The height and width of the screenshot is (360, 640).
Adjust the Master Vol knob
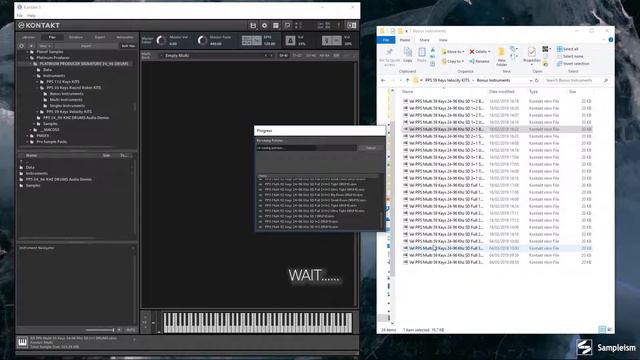(x=161, y=40)
